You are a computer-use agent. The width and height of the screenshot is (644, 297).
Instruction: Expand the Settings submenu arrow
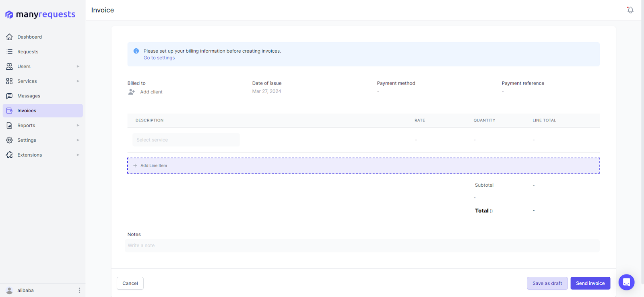(x=78, y=140)
